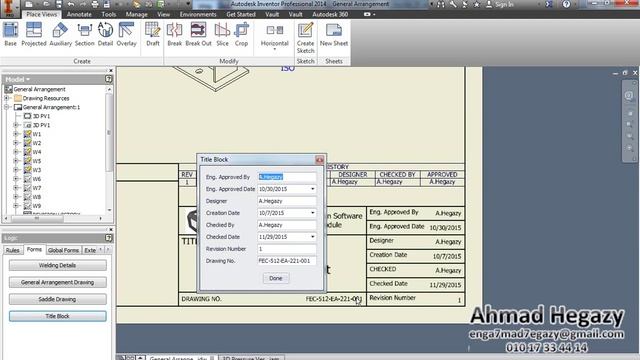Click the help question mark icon
640x360 pixels.
(x=566, y=4)
